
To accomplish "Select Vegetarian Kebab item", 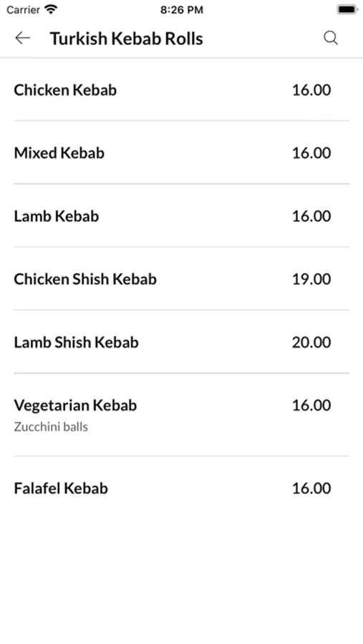I will [x=181, y=415].
